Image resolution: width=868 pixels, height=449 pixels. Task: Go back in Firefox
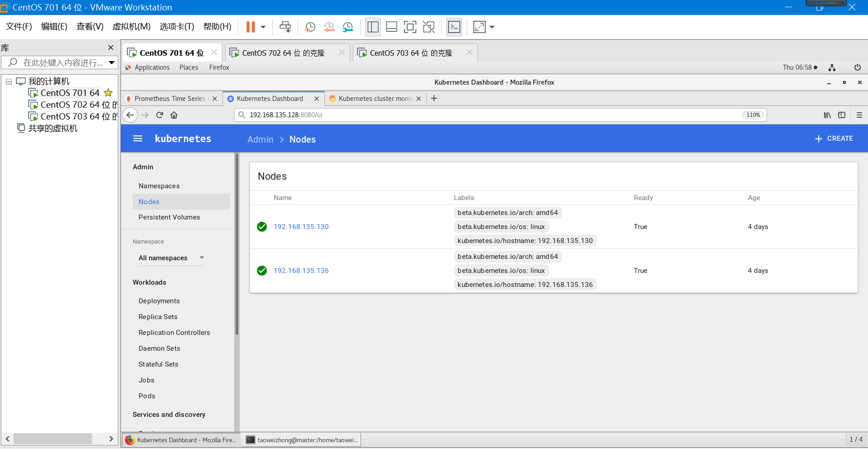(x=130, y=115)
